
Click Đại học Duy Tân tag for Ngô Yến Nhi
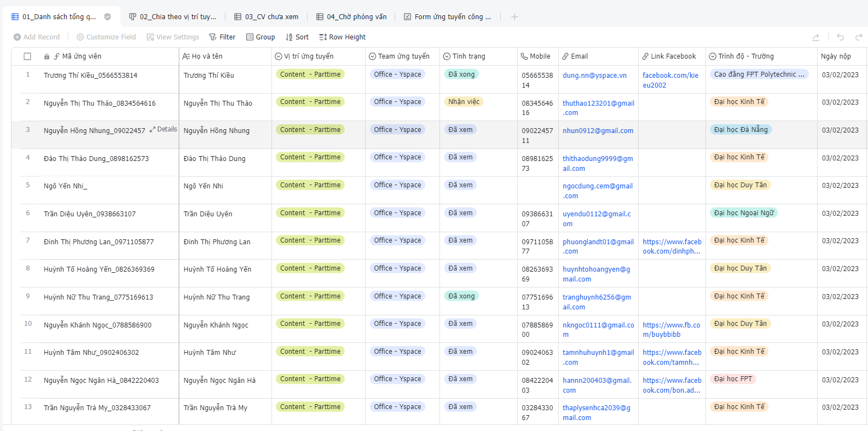click(740, 185)
